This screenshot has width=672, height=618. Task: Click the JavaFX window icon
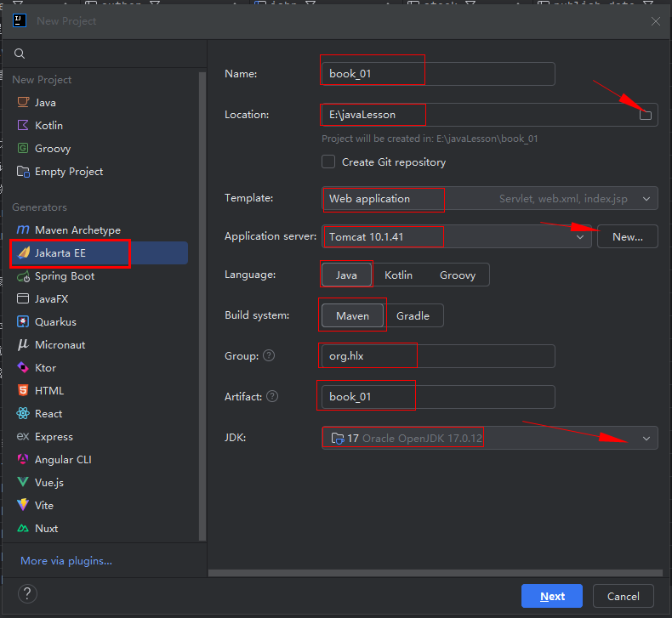click(23, 298)
